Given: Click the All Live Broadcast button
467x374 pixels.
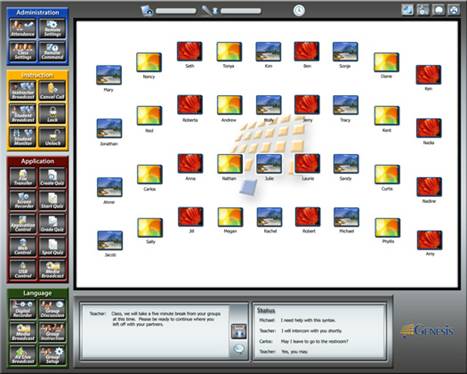Looking at the screenshot, I should [23, 355].
